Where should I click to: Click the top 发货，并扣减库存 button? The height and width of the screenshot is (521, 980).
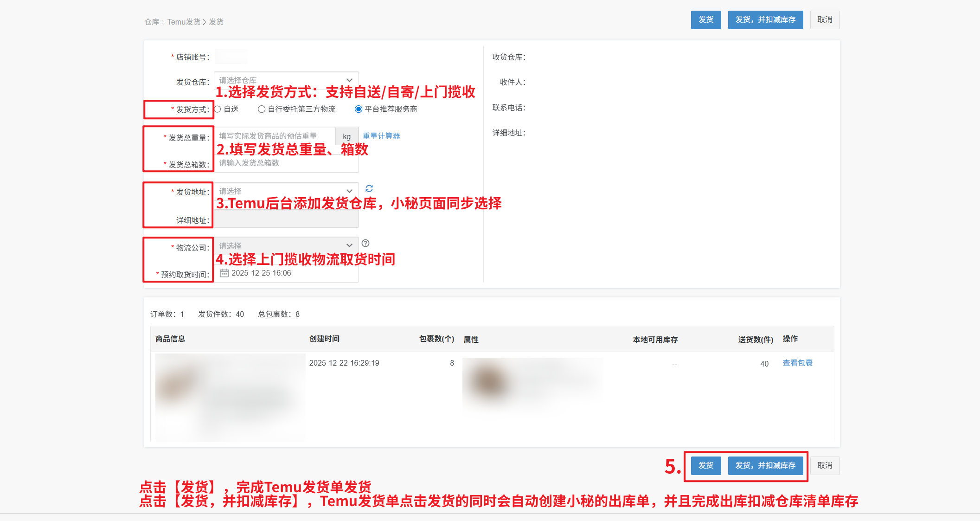tap(765, 20)
